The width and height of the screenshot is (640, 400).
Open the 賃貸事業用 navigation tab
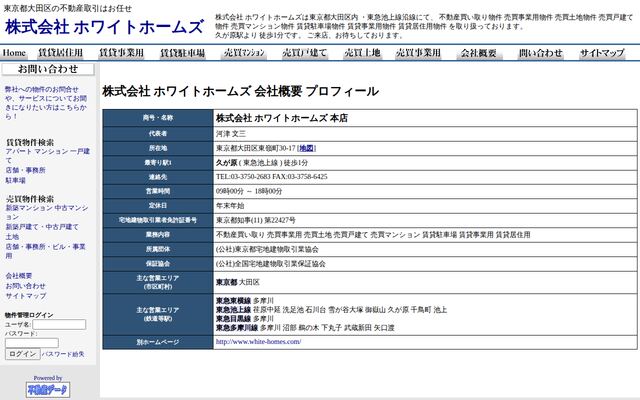[x=121, y=53]
